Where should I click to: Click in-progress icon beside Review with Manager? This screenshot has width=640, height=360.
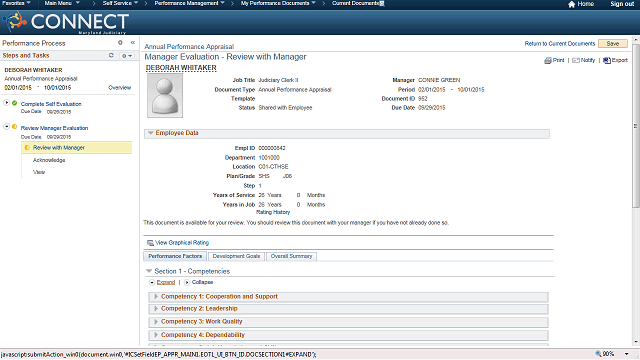pos(27,148)
